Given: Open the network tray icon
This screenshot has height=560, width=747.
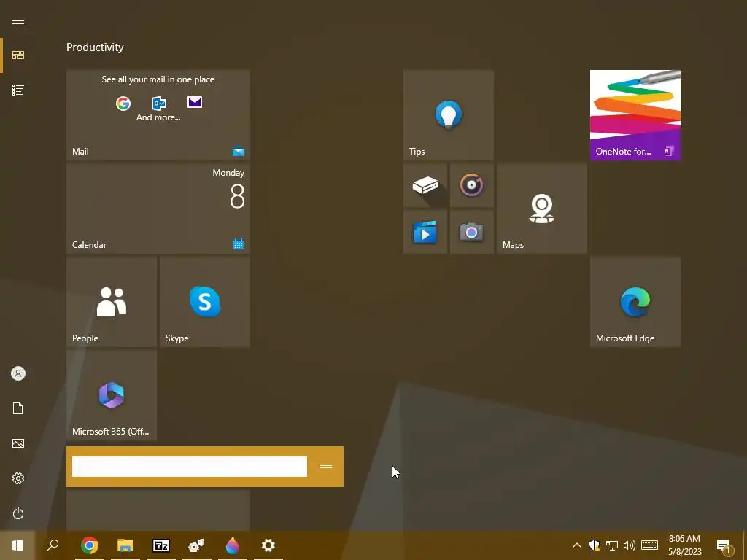Looking at the screenshot, I should pos(612,545).
